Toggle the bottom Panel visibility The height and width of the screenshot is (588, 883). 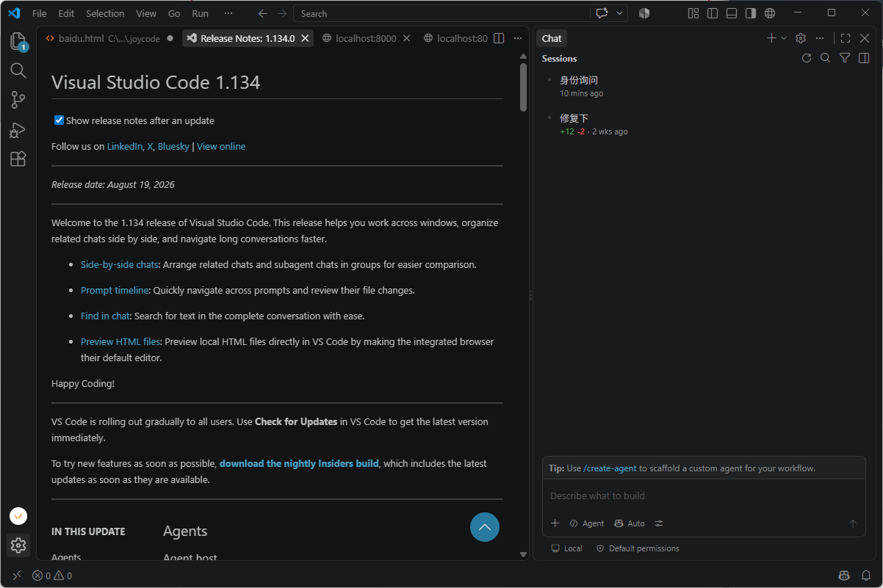click(732, 13)
